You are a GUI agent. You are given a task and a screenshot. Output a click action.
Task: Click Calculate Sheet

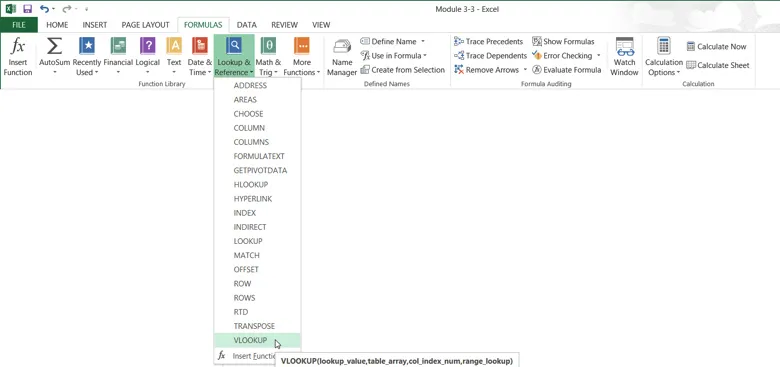(718, 65)
